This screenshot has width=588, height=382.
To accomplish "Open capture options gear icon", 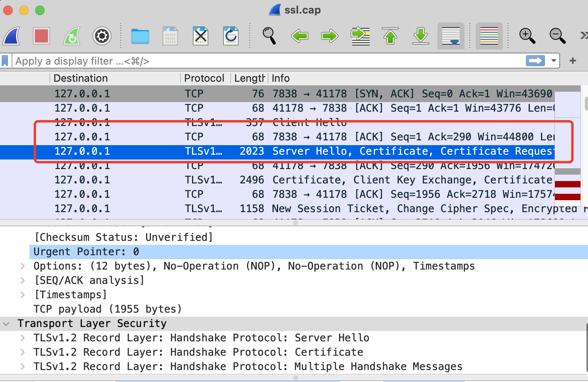I will 102,36.
